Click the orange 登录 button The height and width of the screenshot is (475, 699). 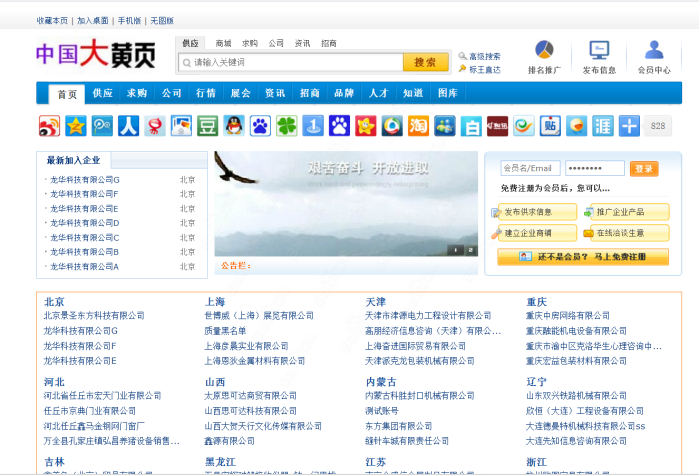(644, 168)
